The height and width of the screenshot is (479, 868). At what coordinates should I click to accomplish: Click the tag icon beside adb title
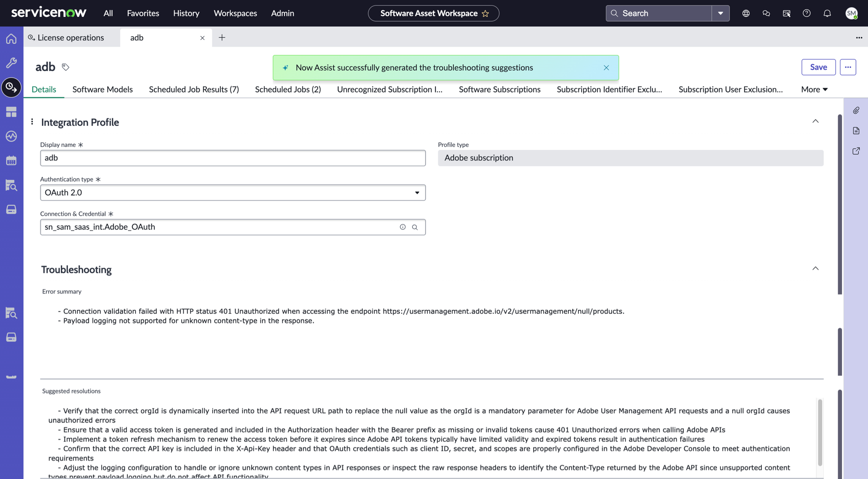(x=66, y=67)
